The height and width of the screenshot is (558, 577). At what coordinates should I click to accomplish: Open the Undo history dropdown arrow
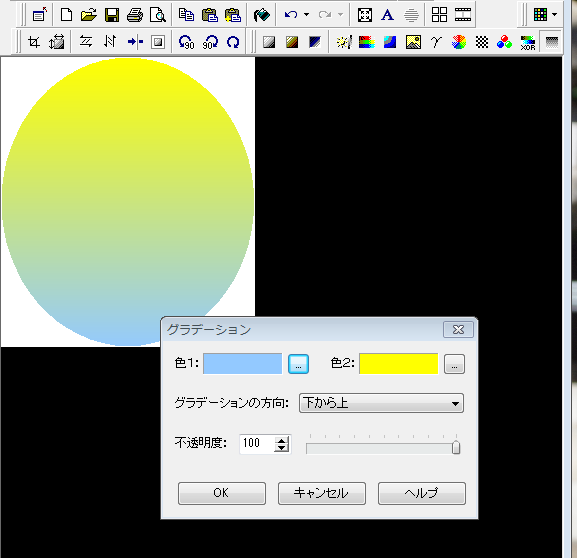tap(307, 15)
